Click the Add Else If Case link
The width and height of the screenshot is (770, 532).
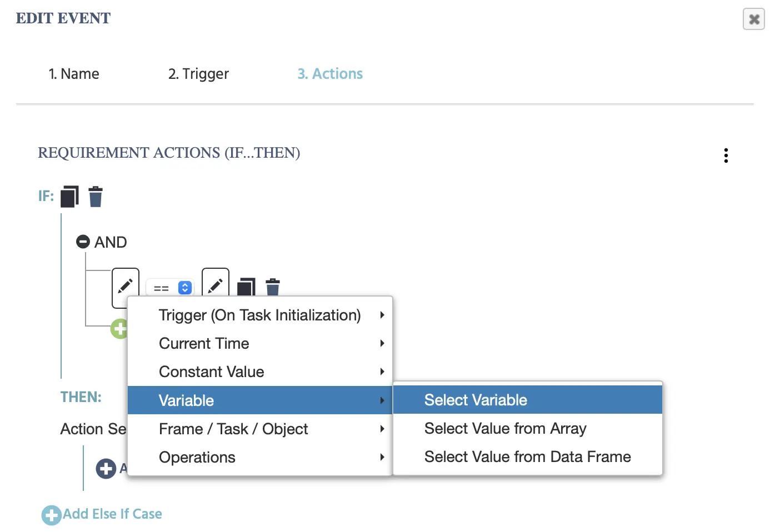click(113, 514)
